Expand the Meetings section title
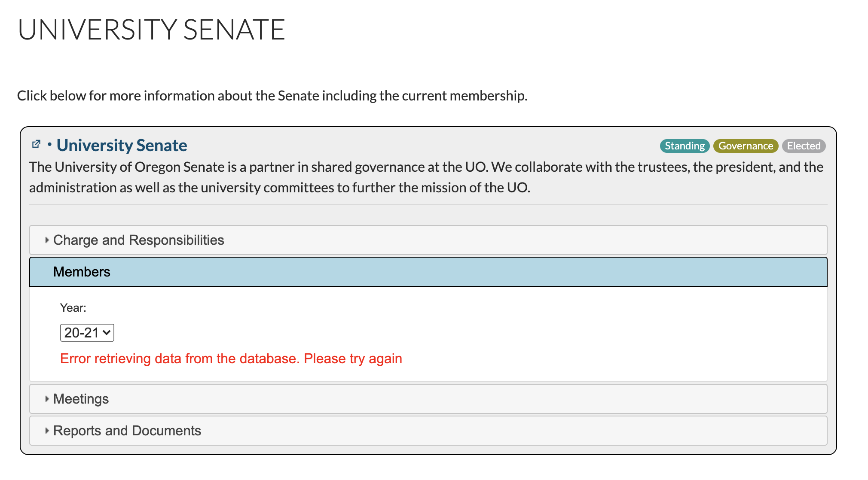 tap(81, 399)
